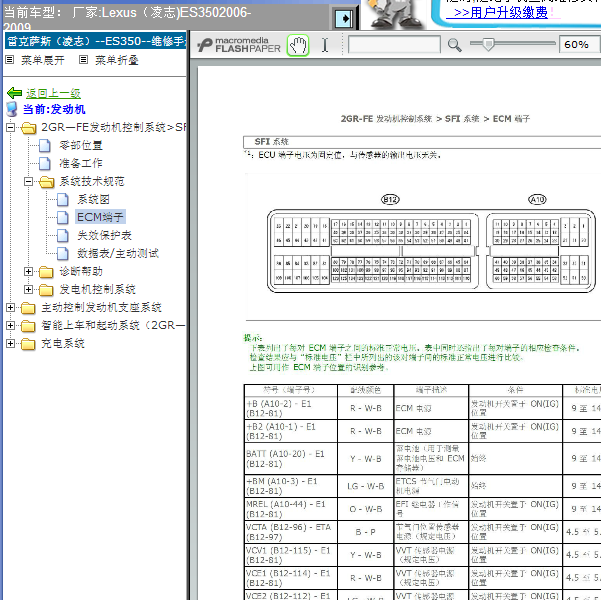Screen dimensions: 601x600
Task: Click the folder icon for 发电机控制系统
Action: pyautogui.click(x=46, y=290)
